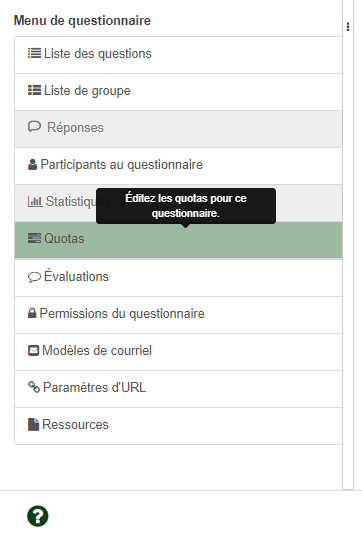
Task: Open the Quotas menu item
Action: click(178, 240)
